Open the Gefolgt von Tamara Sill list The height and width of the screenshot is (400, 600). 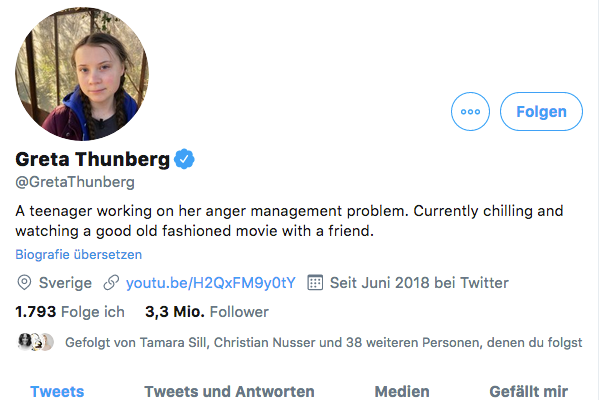[x=323, y=342]
